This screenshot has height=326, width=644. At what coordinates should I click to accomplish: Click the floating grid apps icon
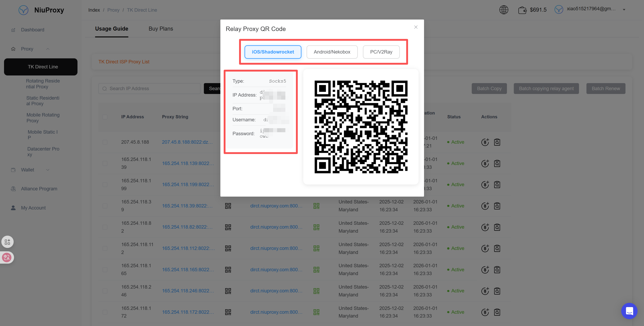tap(7, 242)
